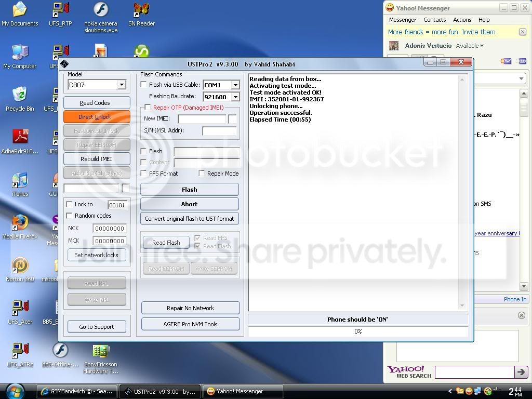Image resolution: width=532 pixels, height=399 pixels.
Task: Open Messenger menu in Yahoo Messenger
Action: pyautogui.click(x=403, y=20)
